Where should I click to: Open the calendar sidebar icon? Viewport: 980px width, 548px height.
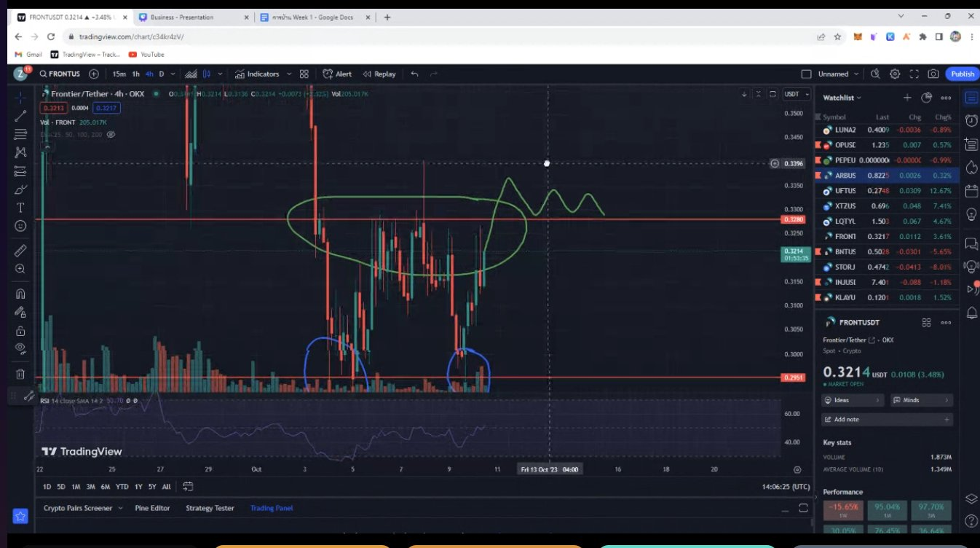tap(971, 191)
